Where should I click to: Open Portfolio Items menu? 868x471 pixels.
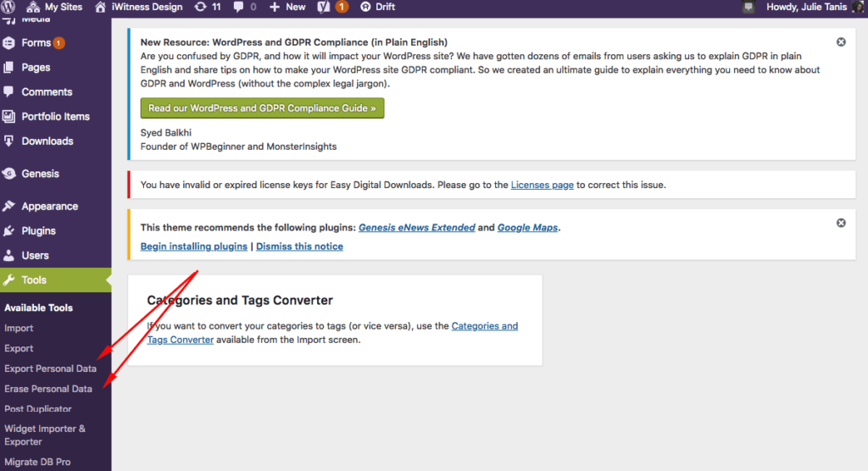[55, 116]
